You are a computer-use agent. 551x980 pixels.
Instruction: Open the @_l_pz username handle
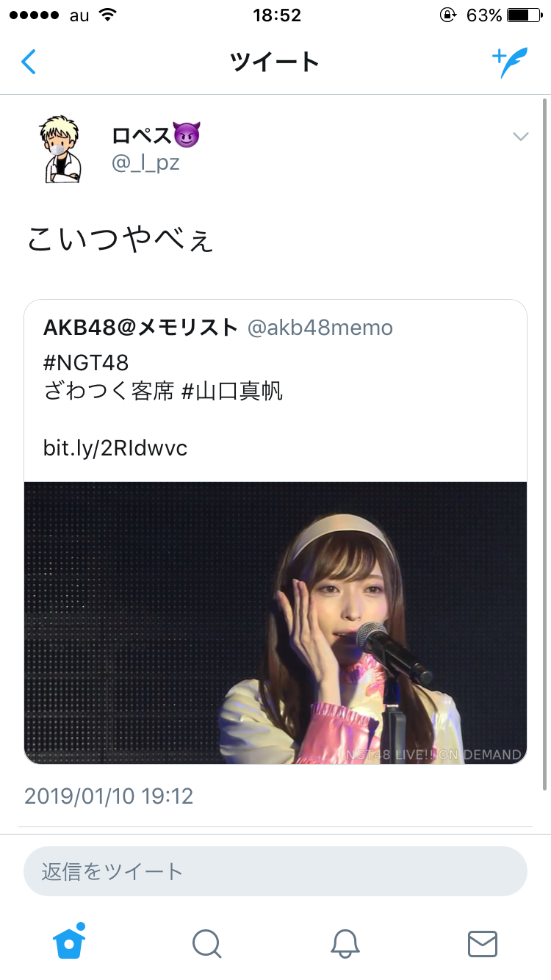pos(145,162)
